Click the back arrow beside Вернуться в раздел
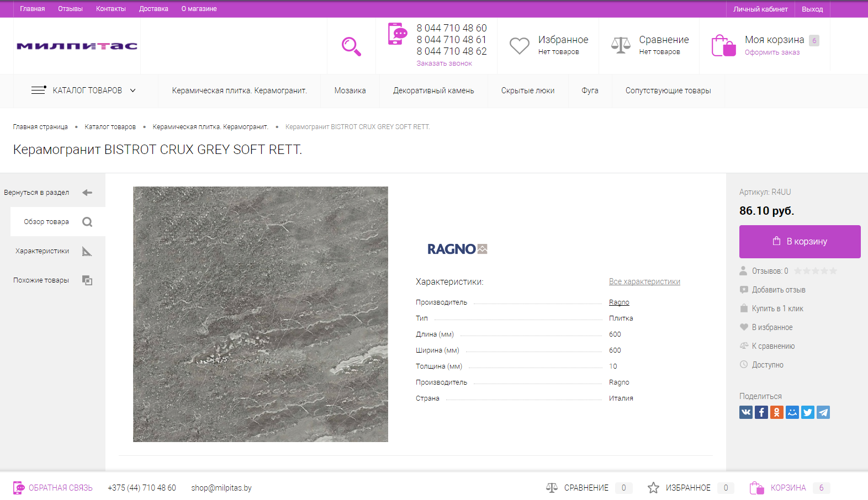 87,193
